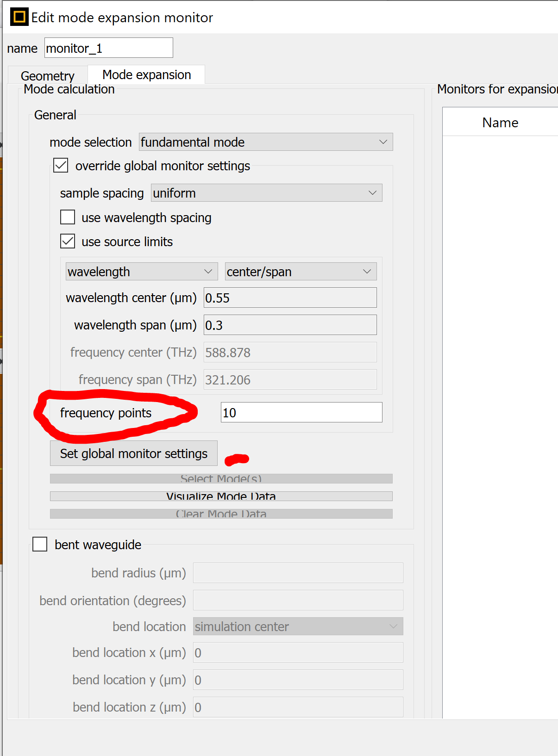Click Name column header in monitors table

tap(500, 122)
